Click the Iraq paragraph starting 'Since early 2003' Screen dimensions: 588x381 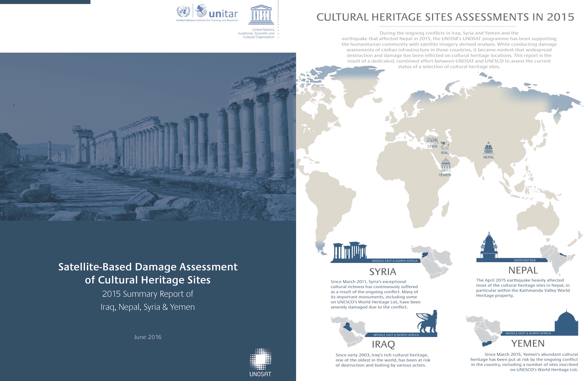[x=383, y=360]
